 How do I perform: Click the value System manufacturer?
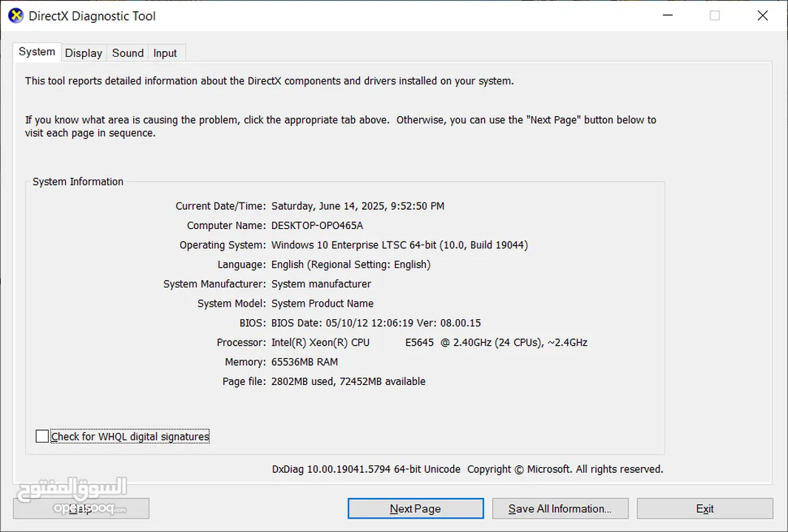click(321, 284)
